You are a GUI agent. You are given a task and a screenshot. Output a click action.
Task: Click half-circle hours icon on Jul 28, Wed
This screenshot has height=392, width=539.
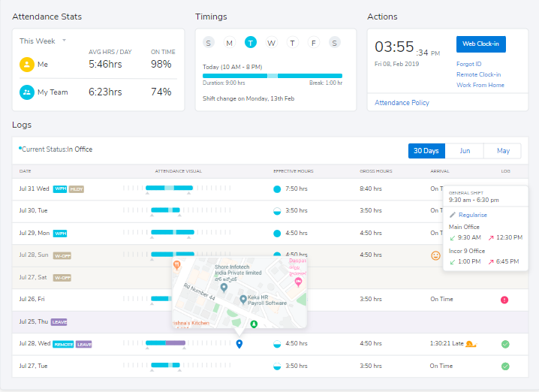[x=277, y=344]
